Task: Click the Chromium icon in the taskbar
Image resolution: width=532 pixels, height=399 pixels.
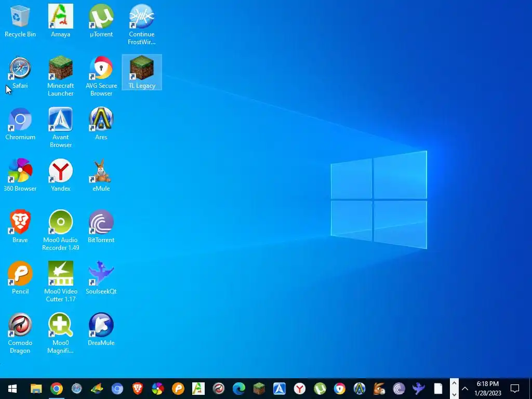Action: click(117, 389)
